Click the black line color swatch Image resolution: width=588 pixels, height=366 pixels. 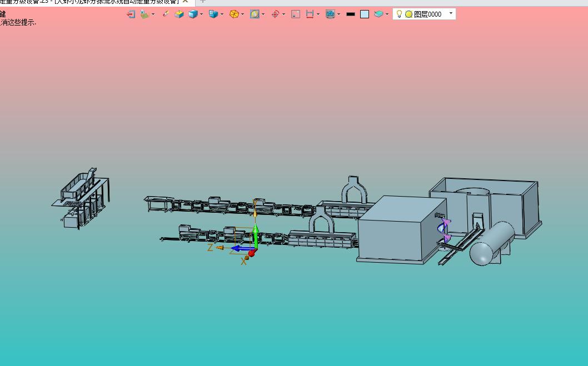[x=351, y=14]
